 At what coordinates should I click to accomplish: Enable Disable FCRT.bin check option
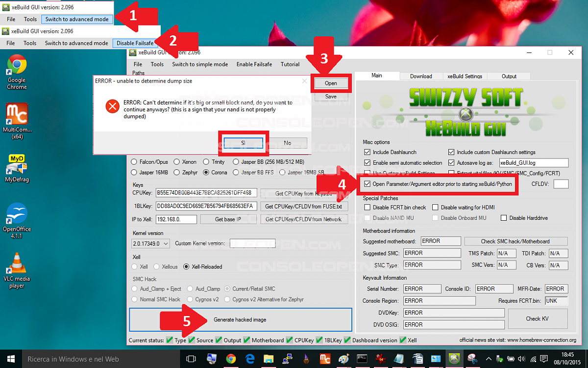pos(367,208)
